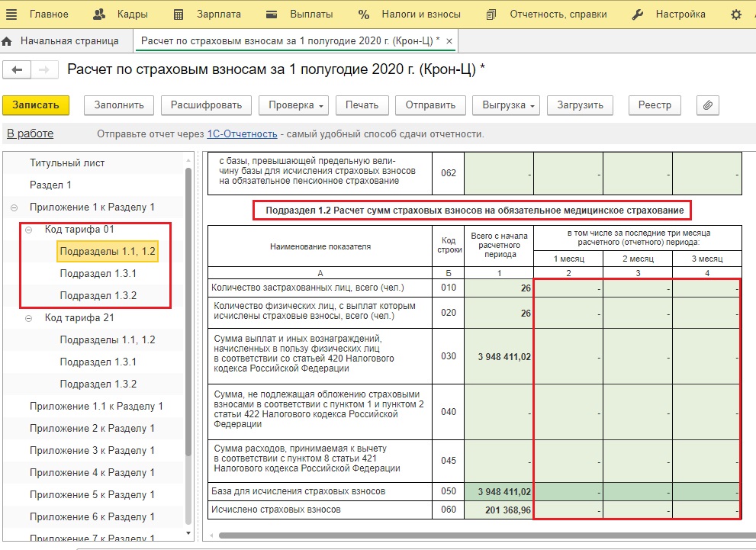
Task: Select Раздел 1 in the section tree
Action: coord(50,185)
